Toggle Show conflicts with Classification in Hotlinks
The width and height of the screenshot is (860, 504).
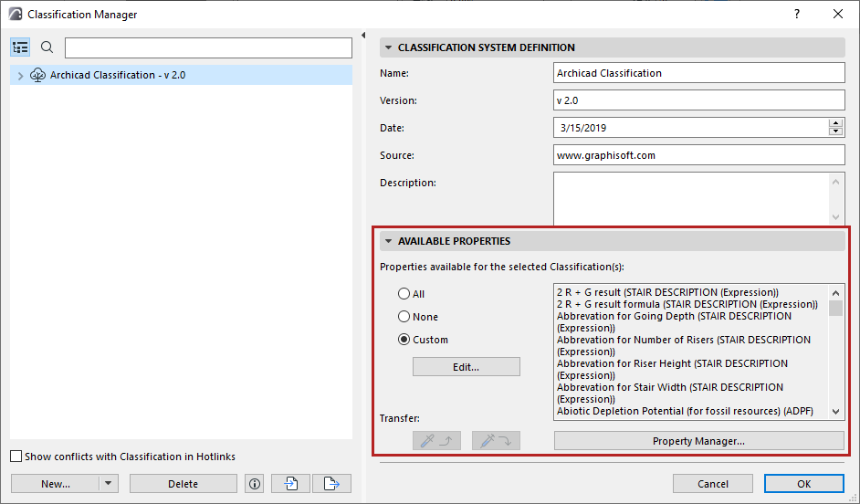coord(16,457)
